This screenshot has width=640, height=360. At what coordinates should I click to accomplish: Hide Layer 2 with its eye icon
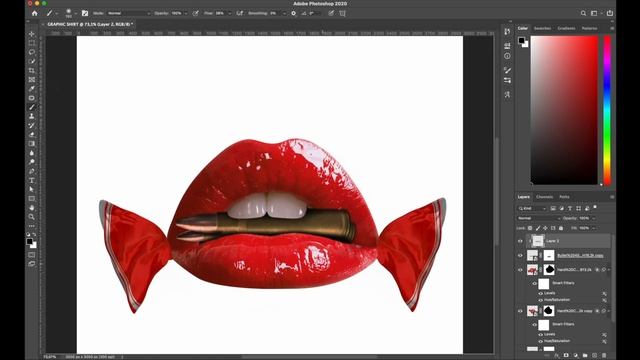[520, 241]
